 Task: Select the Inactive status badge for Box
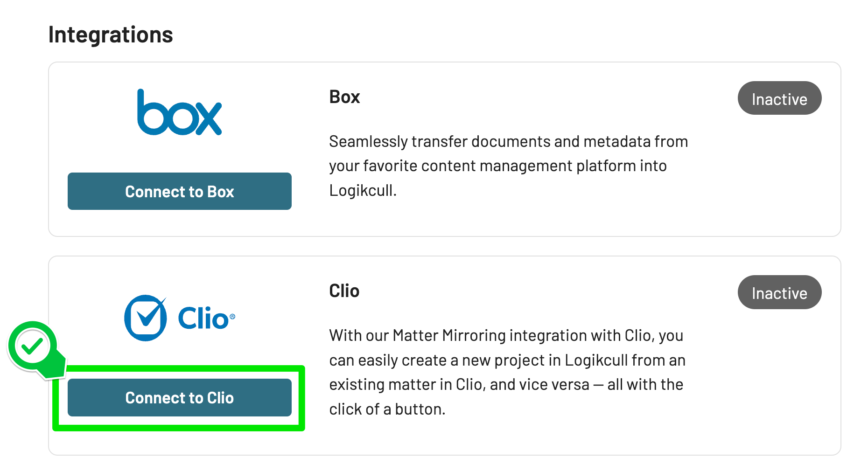(x=779, y=98)
